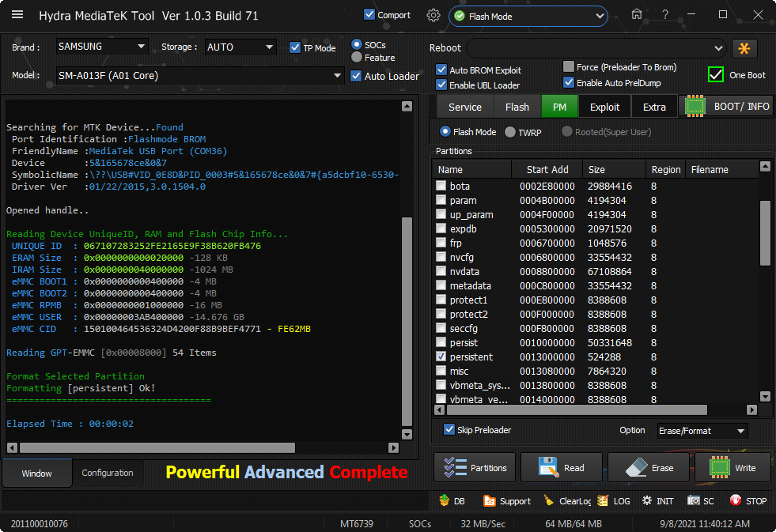Expand the Reboot dropdown
This screenshot has height=532, width=776.
pos(596,48)
